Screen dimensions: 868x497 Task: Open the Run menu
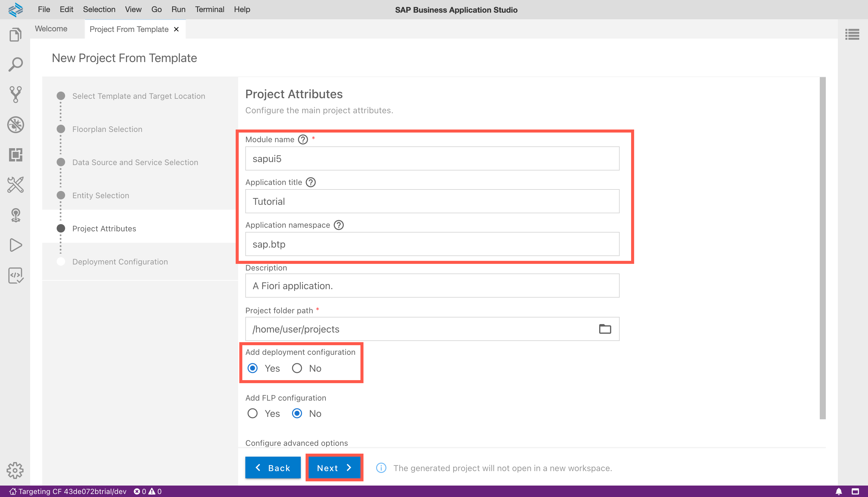tap(178, 10)
